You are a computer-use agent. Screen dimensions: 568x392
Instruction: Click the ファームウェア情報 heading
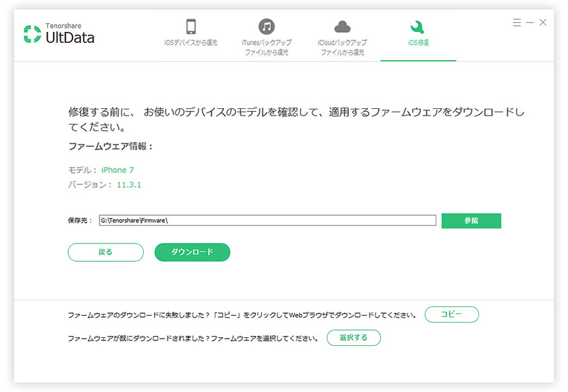pyautogui.click(x=110, y=146)
